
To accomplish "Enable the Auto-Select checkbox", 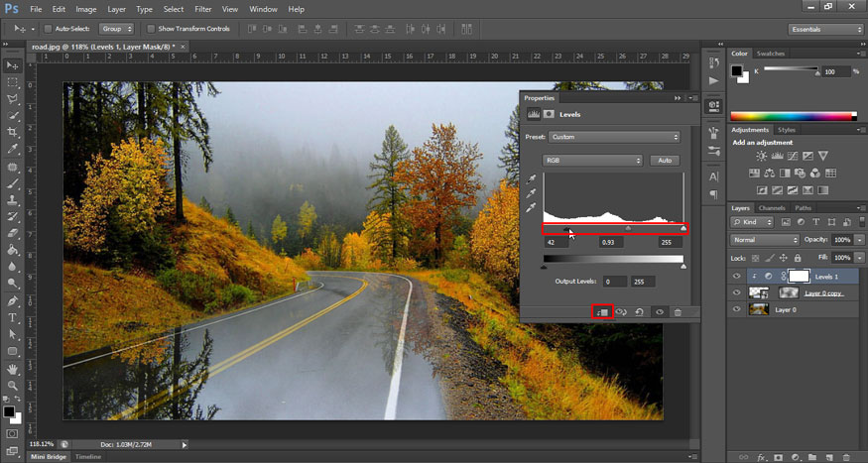I will click(48, 29).
